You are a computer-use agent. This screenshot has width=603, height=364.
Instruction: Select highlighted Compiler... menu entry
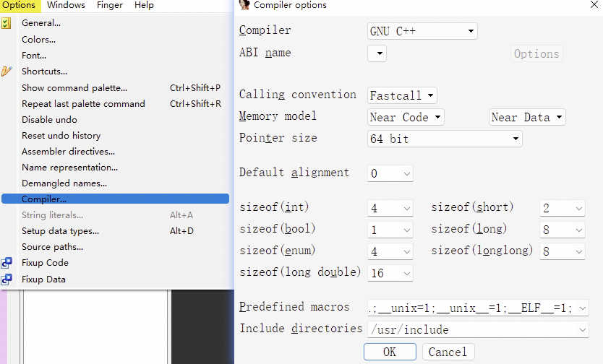coord(116,199)
